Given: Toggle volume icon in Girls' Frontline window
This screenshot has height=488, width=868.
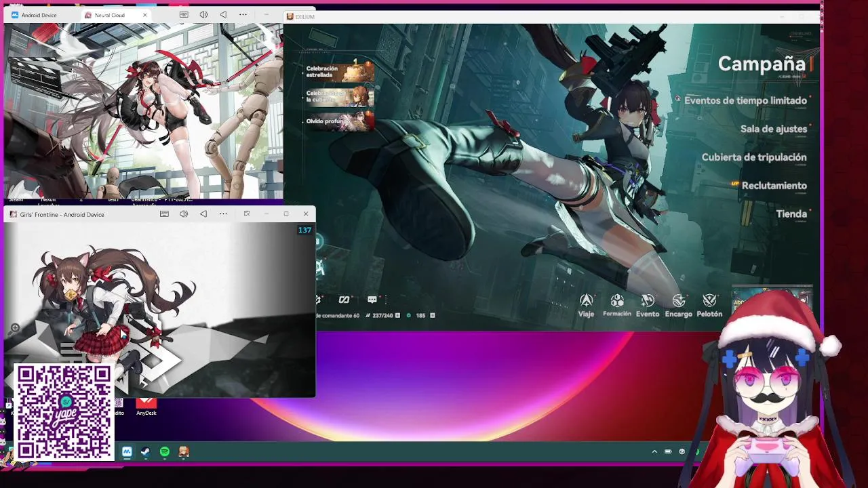Looking at the screenshot, I should pos(184,213).
